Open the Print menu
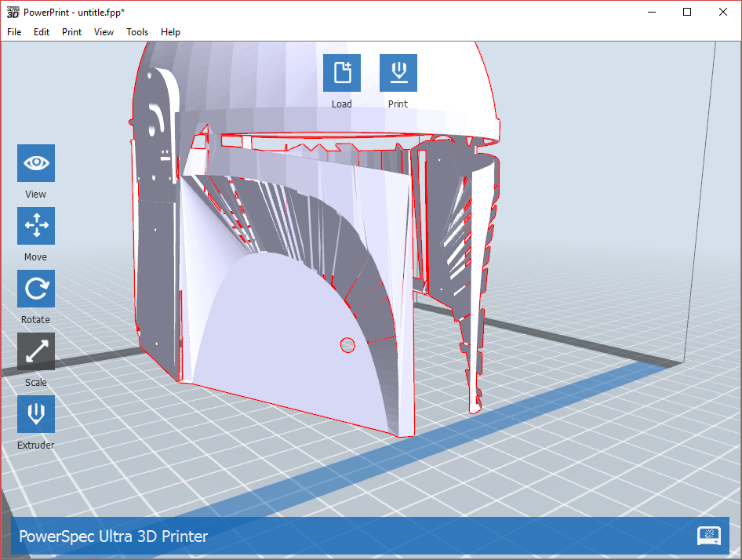This screenshot has height=560, width=742. click(x=71, y=31)
